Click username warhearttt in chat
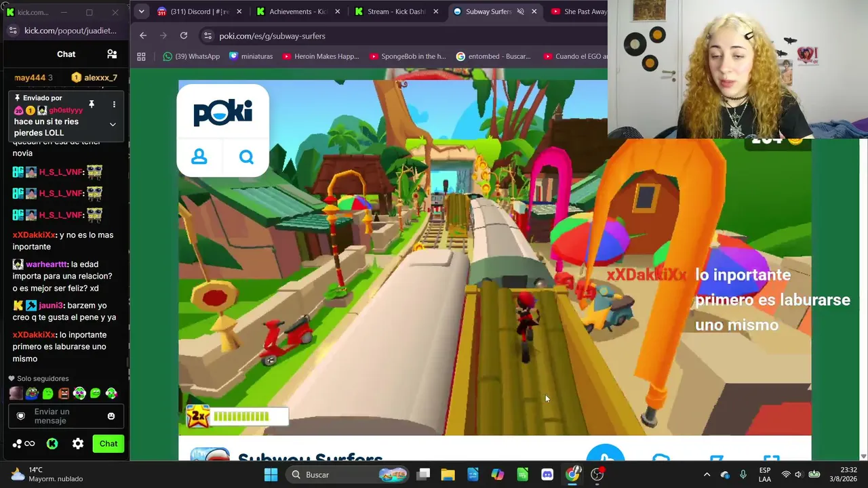 [x=46, y=264]
